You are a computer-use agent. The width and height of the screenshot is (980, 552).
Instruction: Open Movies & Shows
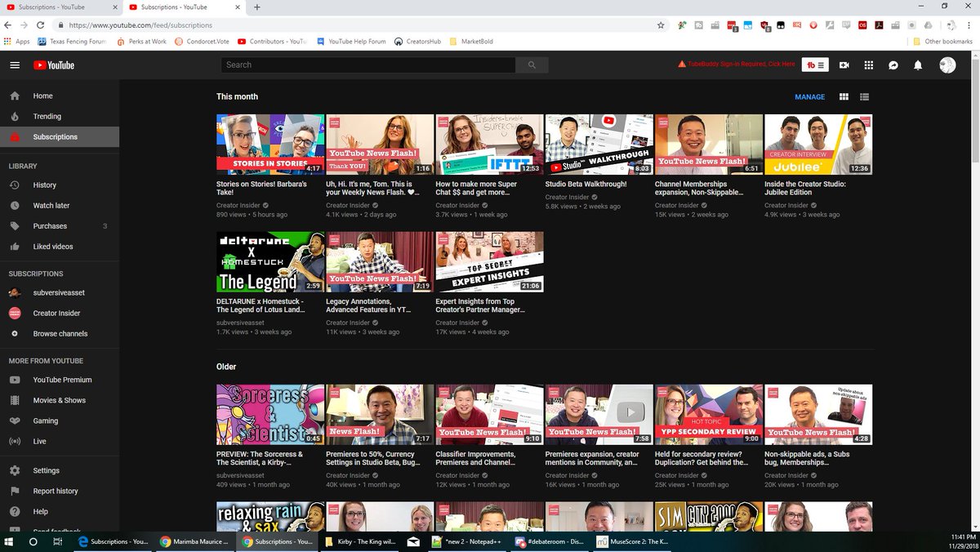click(60, 400)
